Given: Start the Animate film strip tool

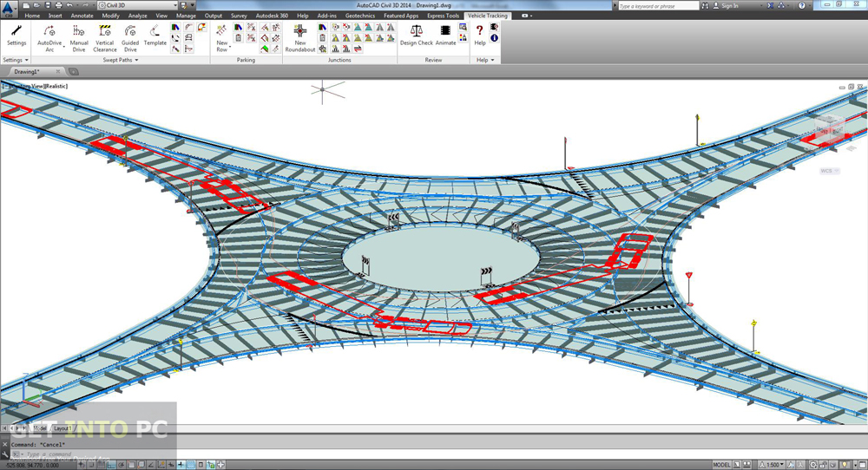Looking at the screenshot, I should tap(445, 35).
